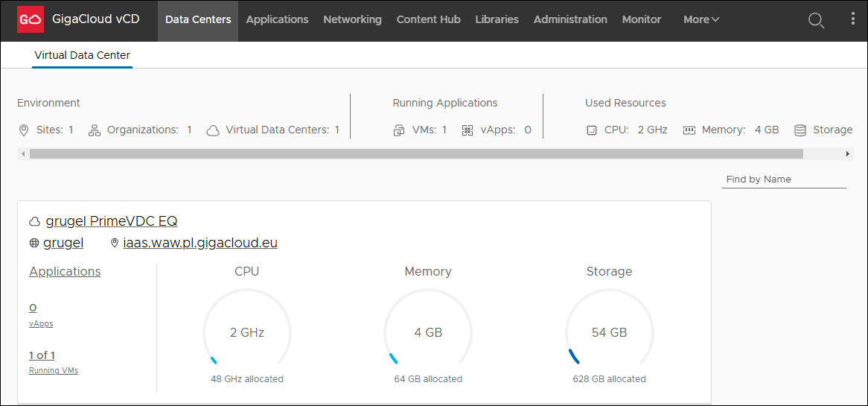Click the Sites location pin icon
868x406 pixels.
24,130
